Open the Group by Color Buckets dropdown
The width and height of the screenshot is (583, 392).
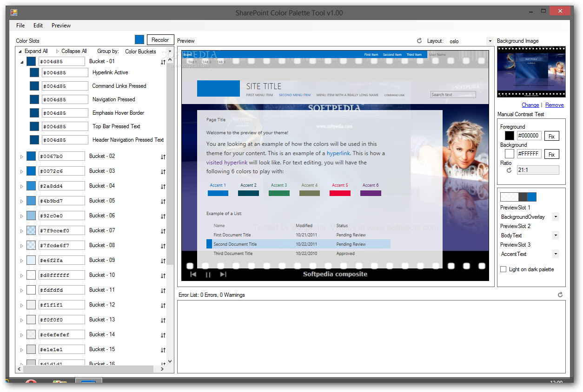click(x=170, y=52)
